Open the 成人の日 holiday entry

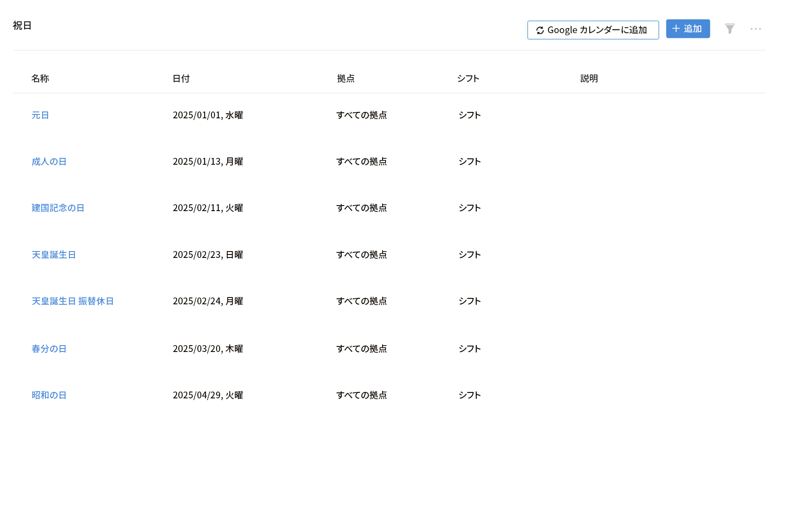pyautogui.click(x=49, y=161)
